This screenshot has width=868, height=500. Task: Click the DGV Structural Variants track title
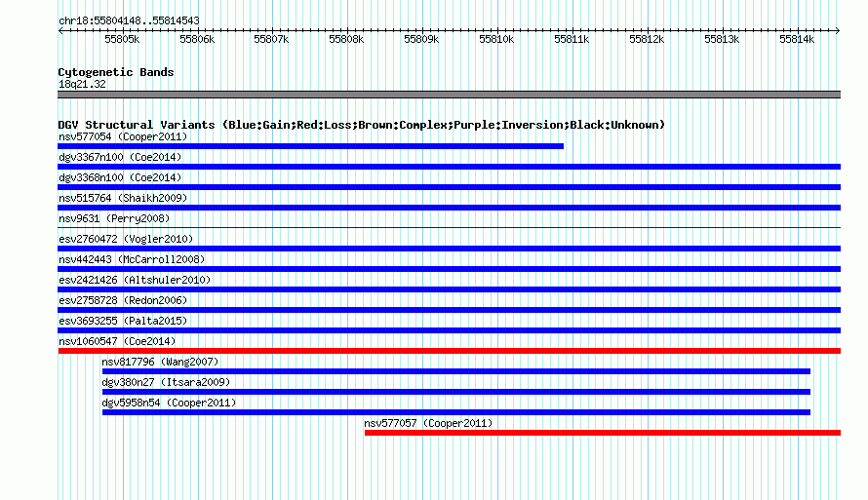click(x=362, y=125)
